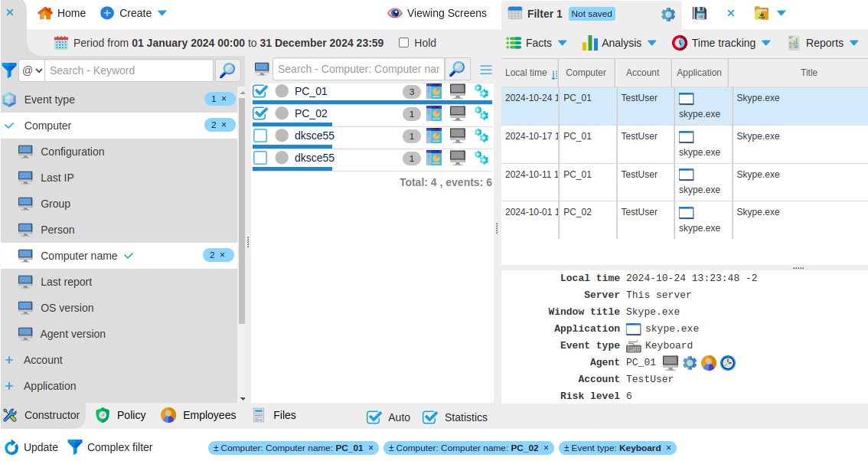Click the computer search magnifier icon
Viewport: 868px width, 461px height.
[x=457, y=70]
